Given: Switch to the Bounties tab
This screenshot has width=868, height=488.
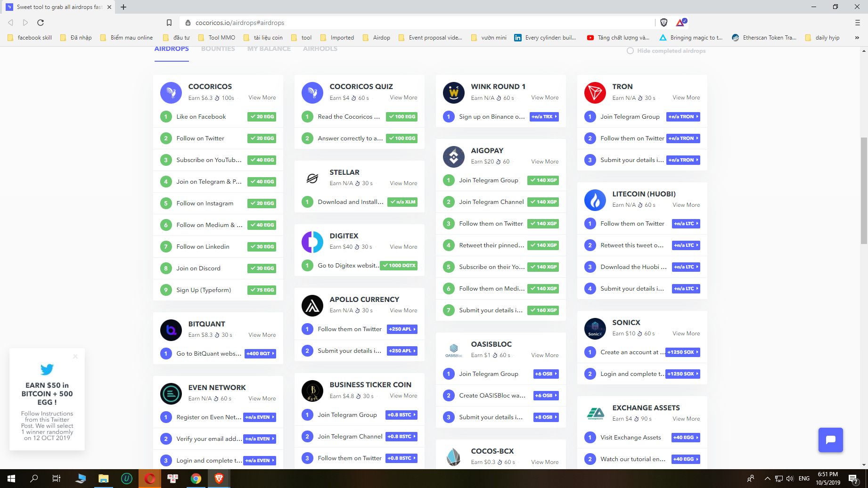Looking at the screenshot, I should tap(218, 49).
